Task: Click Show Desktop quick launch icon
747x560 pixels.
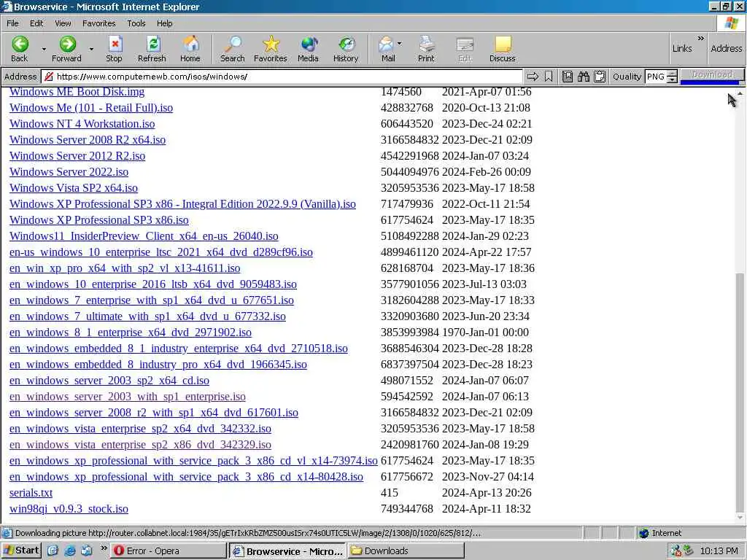Action: (x=53, y=551)
